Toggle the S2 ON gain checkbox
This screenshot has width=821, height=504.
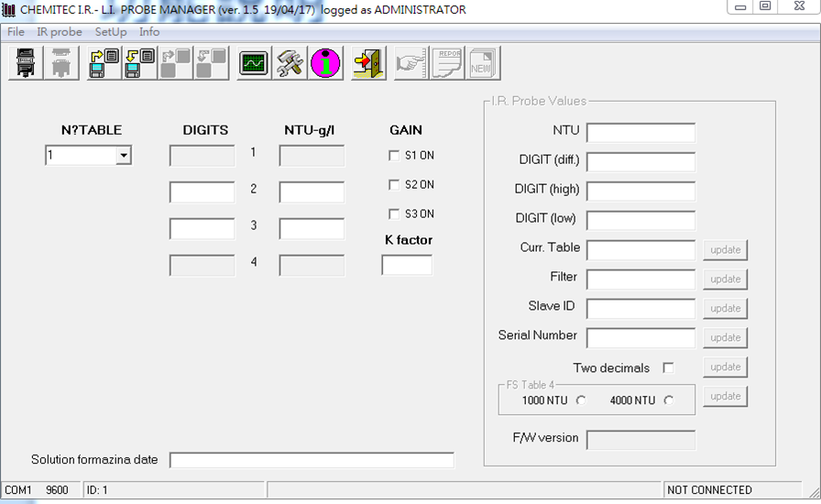[394, 185]
